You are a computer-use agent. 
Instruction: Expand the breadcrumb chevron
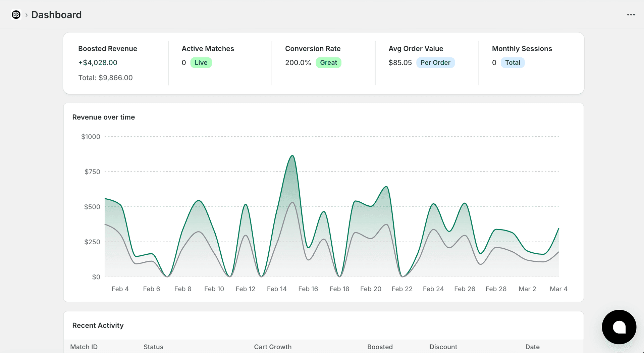pyautogui.click(x=26, y=15)
